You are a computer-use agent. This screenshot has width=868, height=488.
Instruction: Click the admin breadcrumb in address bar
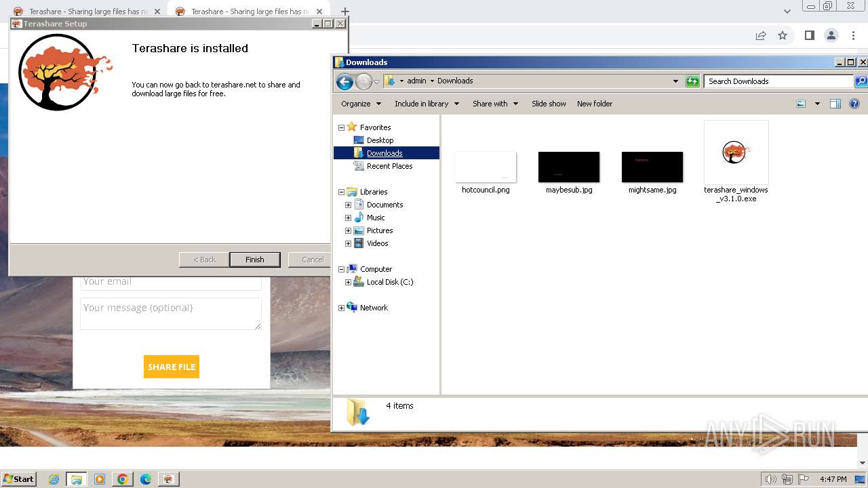tap(416, 81)
